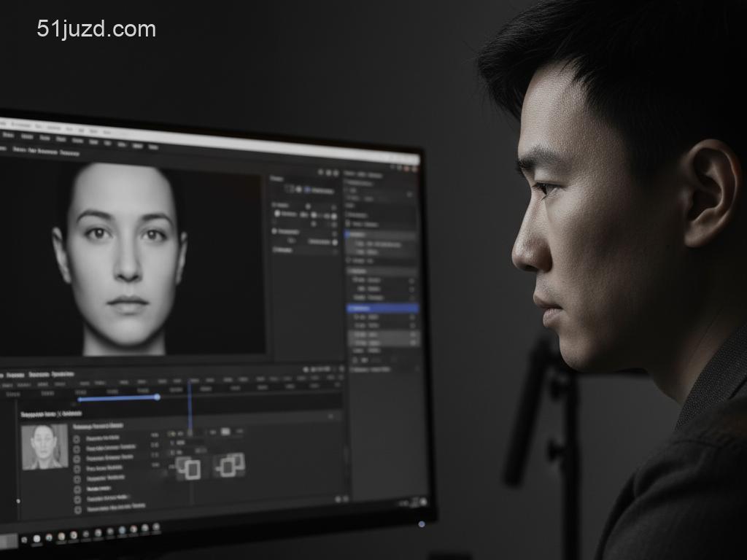Image resolution: width=747 pixels, height=560 pixels.
Task: Click the first round icon atop the middle properties panel
Action: [320, 172]
